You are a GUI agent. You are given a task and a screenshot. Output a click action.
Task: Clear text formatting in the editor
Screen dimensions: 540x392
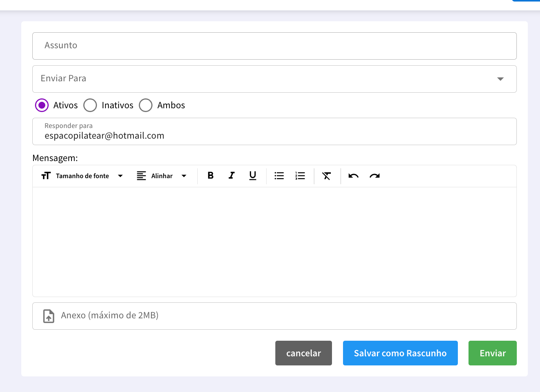[x=327, y=176]
